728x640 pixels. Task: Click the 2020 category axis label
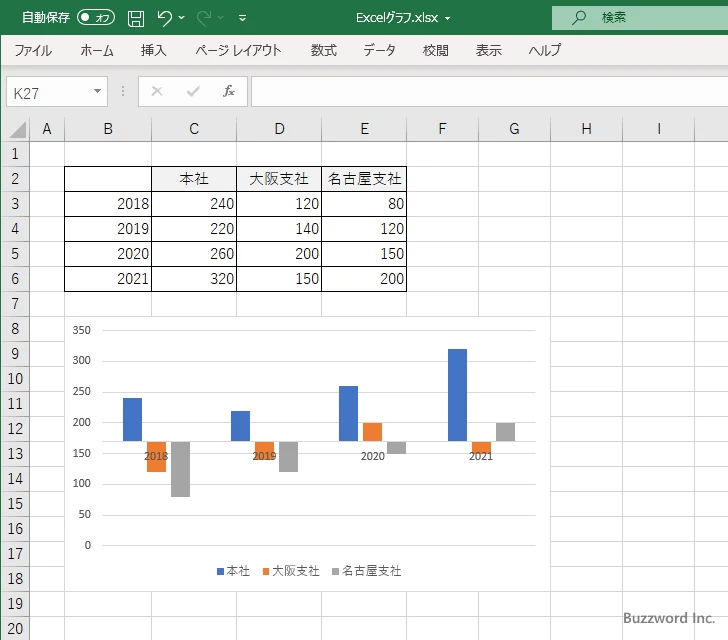point(373,456)
